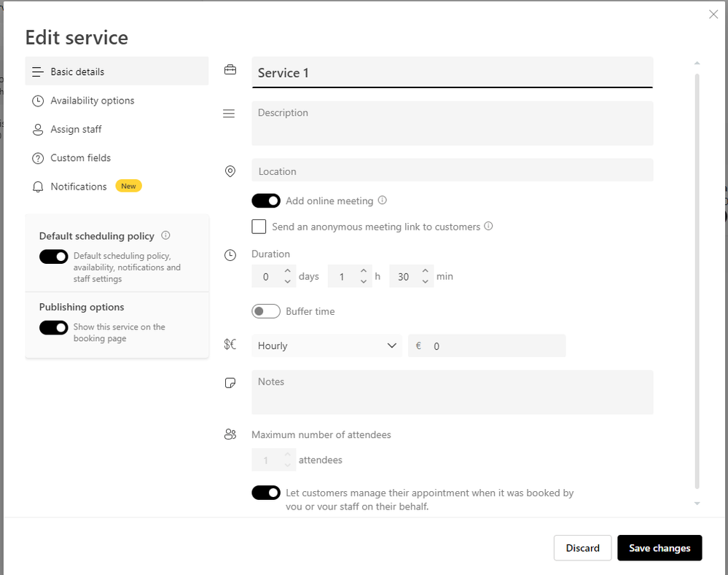Viewport: 728px width, 575px height.
Task: Click the description lines icon
Action: pos(229,114)
